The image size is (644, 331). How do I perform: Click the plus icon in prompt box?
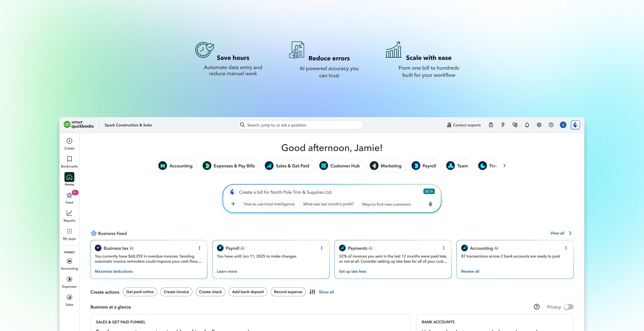point(233,204)
